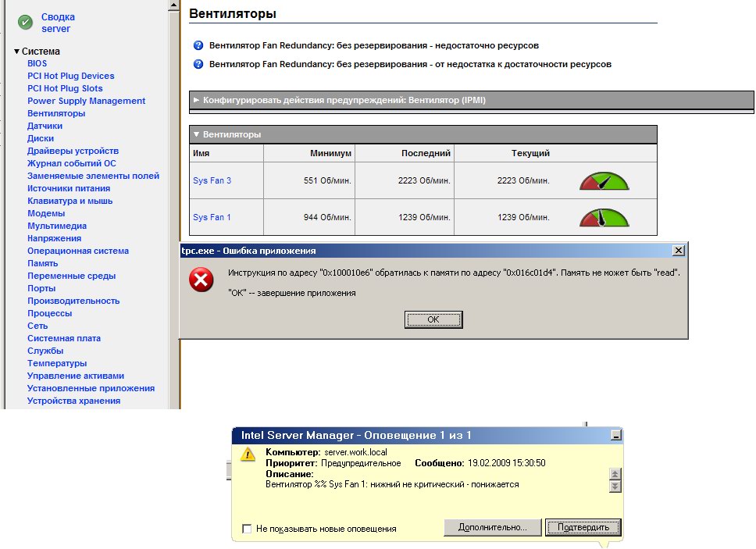Minimize the Intel Server Manager alert popup
756x549 pixels.
(x=615, y=435)
